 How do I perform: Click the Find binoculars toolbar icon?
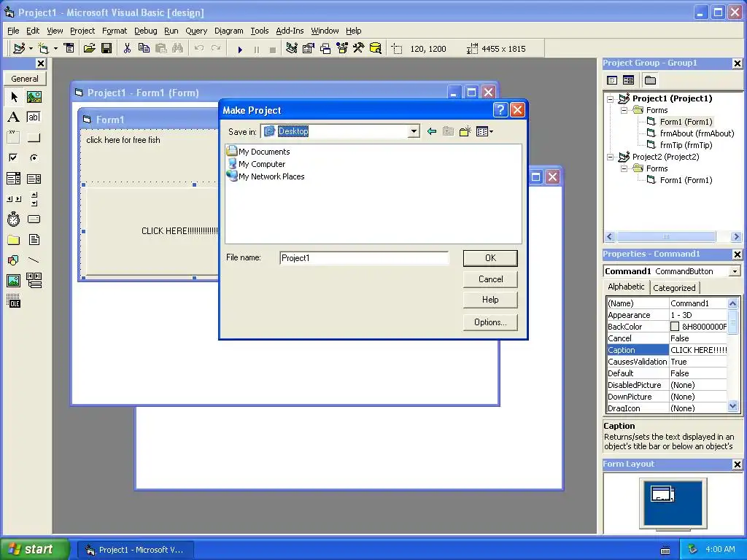tap(178, 48)
